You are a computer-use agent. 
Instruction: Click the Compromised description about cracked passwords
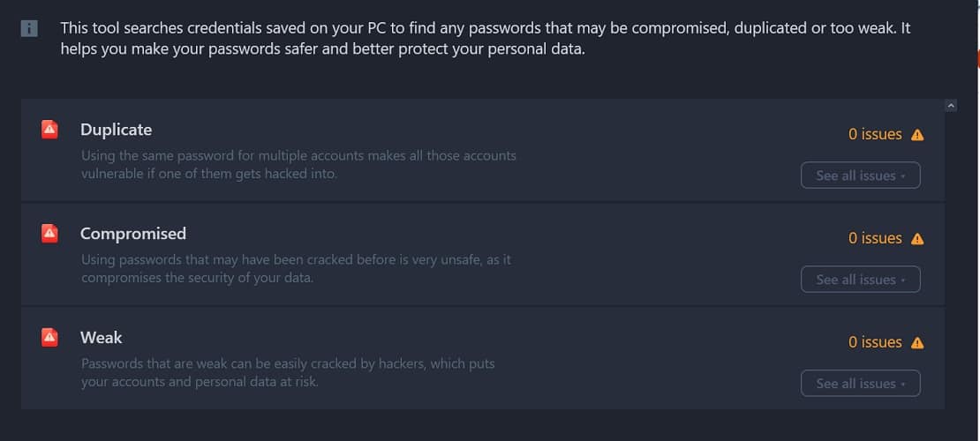tap(297, 269)
